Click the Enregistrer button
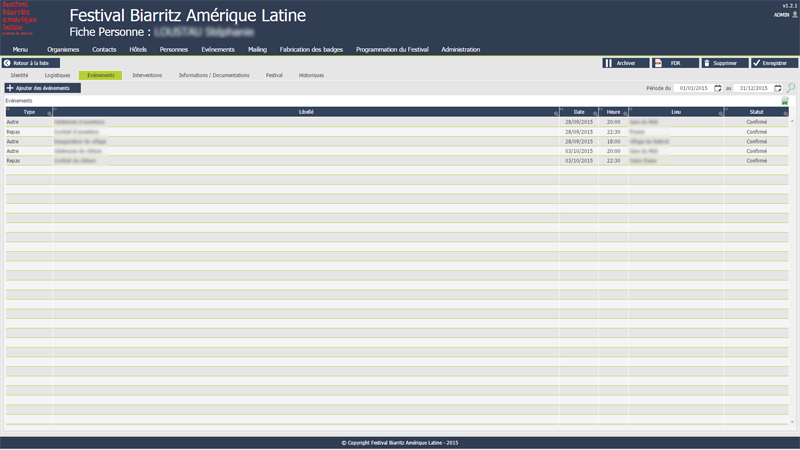This screenshot has width=800, height=450. [774, 63]
